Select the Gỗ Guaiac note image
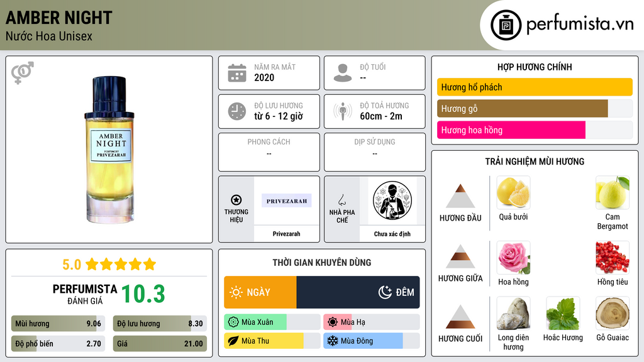The width and height of the screenshot is (644, 362). tap(613, 314)
